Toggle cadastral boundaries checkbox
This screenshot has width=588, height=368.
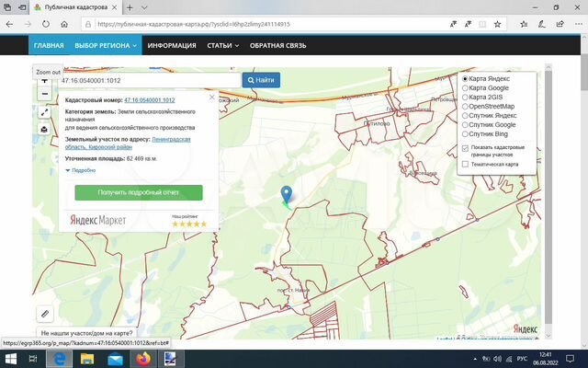tap(466, 148)
